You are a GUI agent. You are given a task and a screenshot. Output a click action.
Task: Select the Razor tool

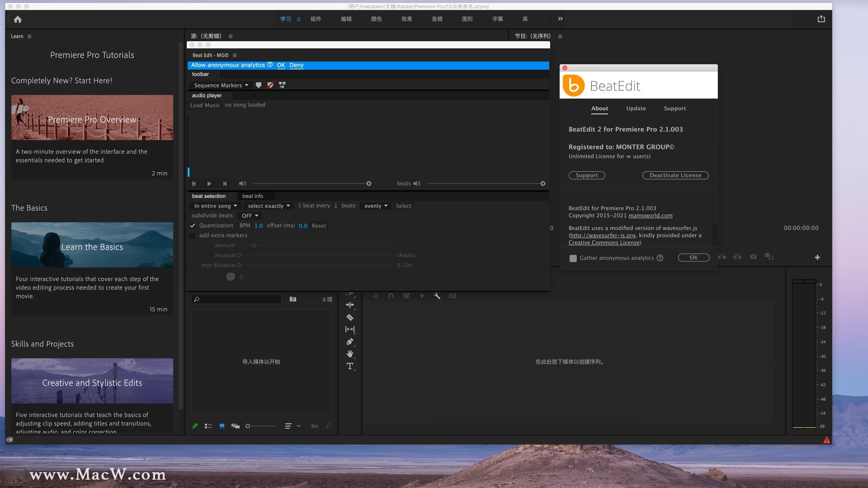349,317
